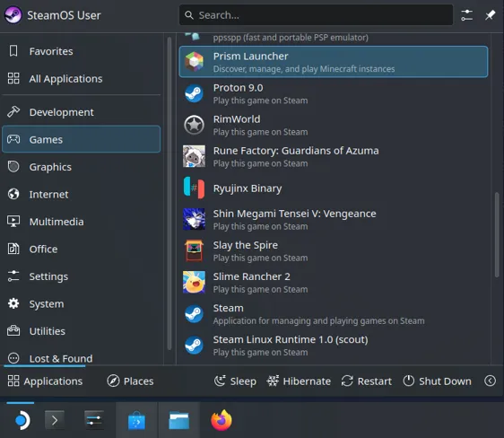Select the Graphics category
504x438 pixels.
pyautogui.click(x=81, y=167)
